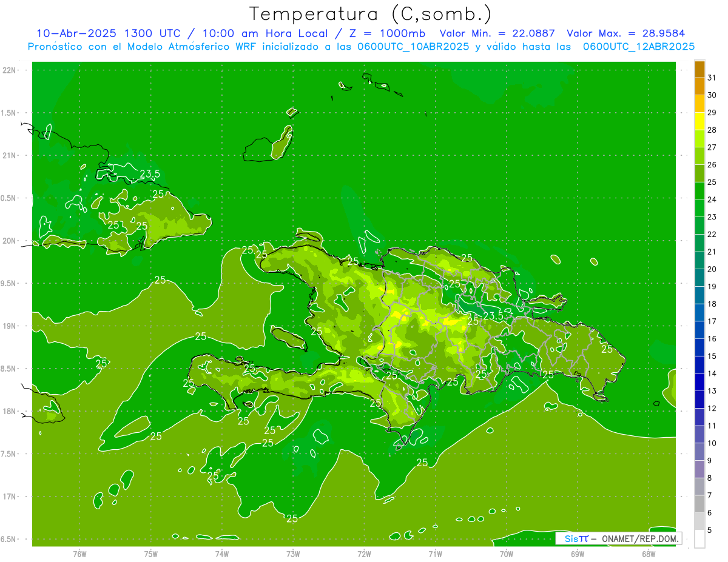
Task: Pick the yellow swatch between 28 and 29
Action: click(699, 121)
